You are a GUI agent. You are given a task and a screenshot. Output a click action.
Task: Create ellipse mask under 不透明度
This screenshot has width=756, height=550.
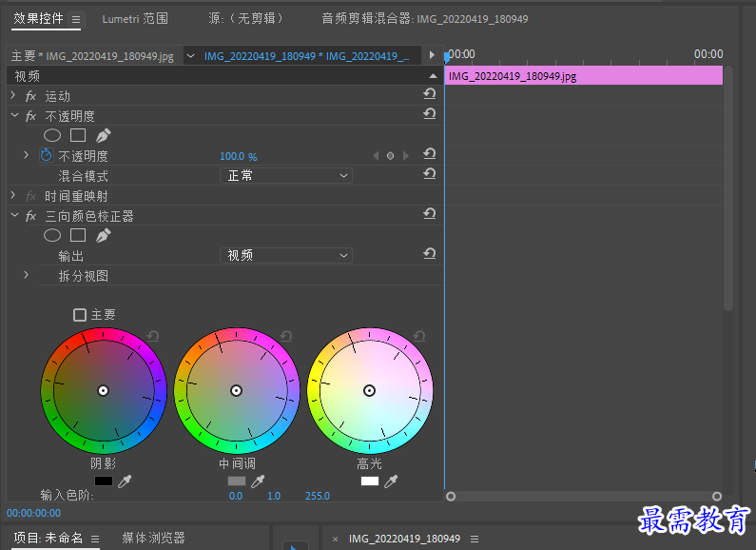pyautogui.click(x=52, y=135)
